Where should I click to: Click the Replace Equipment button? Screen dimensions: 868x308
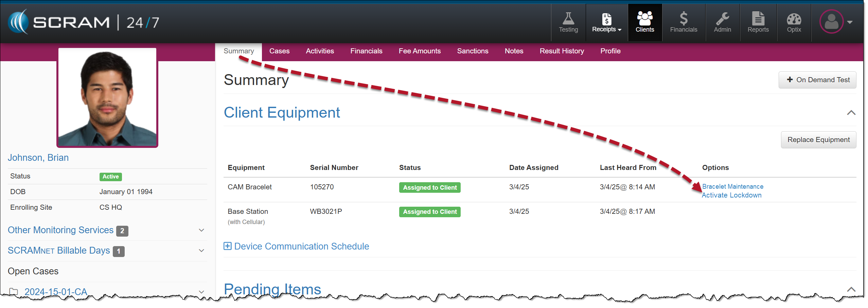[x=818, y=140]
